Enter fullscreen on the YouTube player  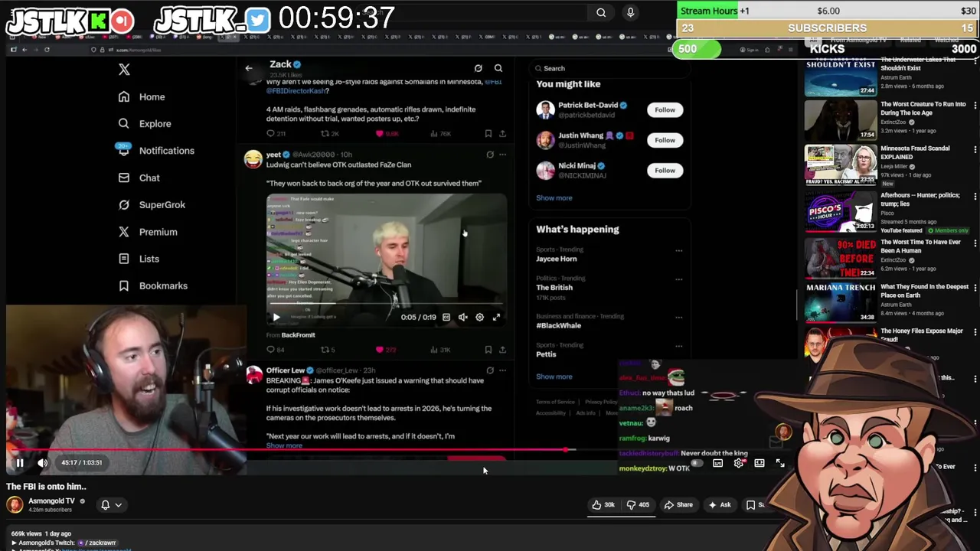pos(779,463)
